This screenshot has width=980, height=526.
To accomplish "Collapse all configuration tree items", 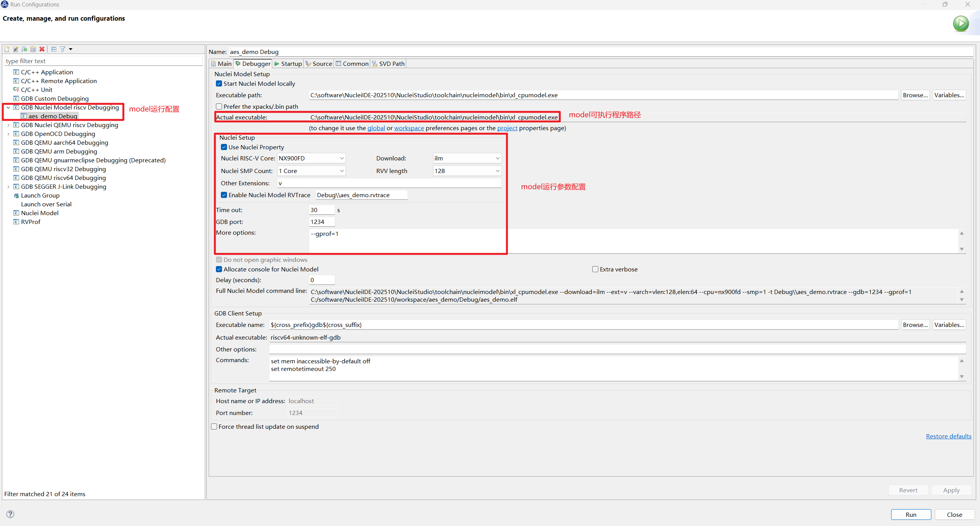I will click(x=54, y=49).
